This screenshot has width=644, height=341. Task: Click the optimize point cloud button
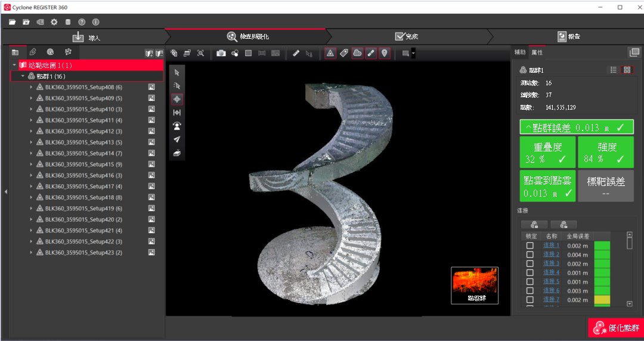click(615, 328)
